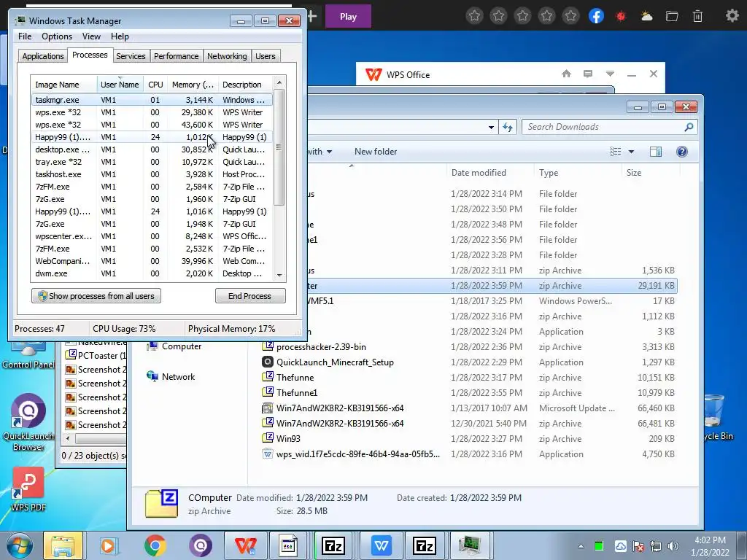Click the Task Manager process list scrollbar thumb
Screen dimensions: 747x560
tap(279, 147)
